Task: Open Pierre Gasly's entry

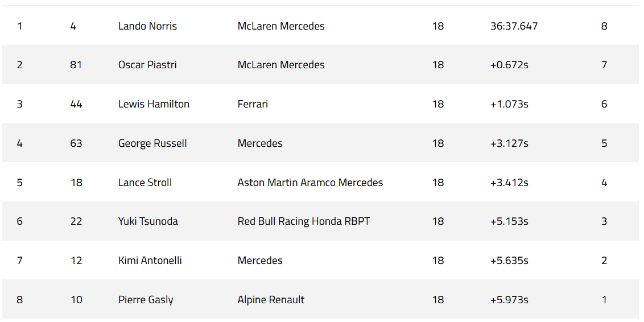Action: (146, 300)
